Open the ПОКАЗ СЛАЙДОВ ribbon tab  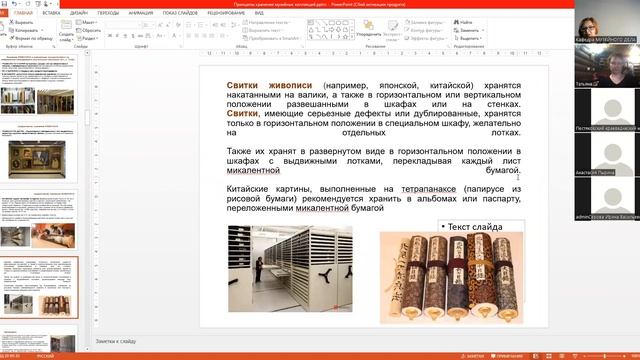180,13
